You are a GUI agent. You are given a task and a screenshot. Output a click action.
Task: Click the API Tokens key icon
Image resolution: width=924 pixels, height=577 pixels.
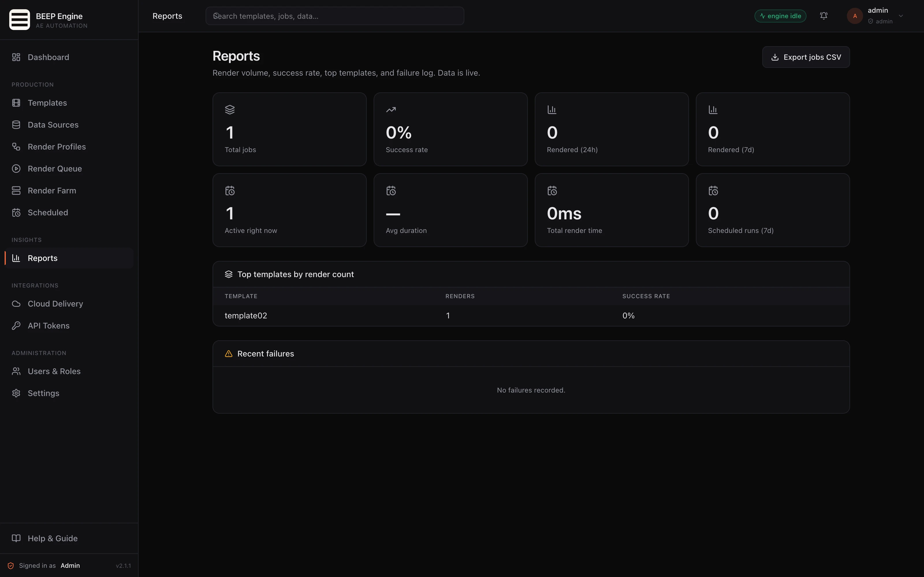click(16, 326)
